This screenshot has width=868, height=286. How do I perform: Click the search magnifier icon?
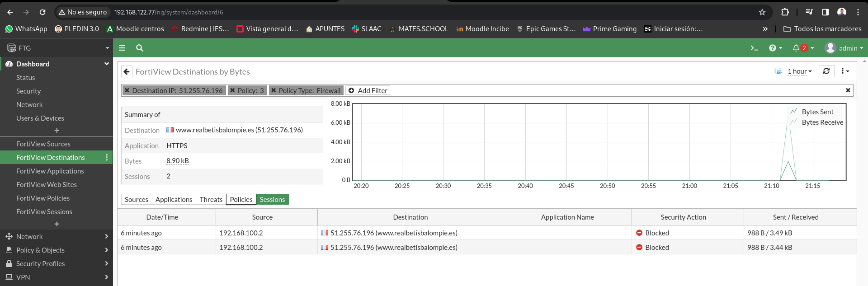(x=140, y=48)
